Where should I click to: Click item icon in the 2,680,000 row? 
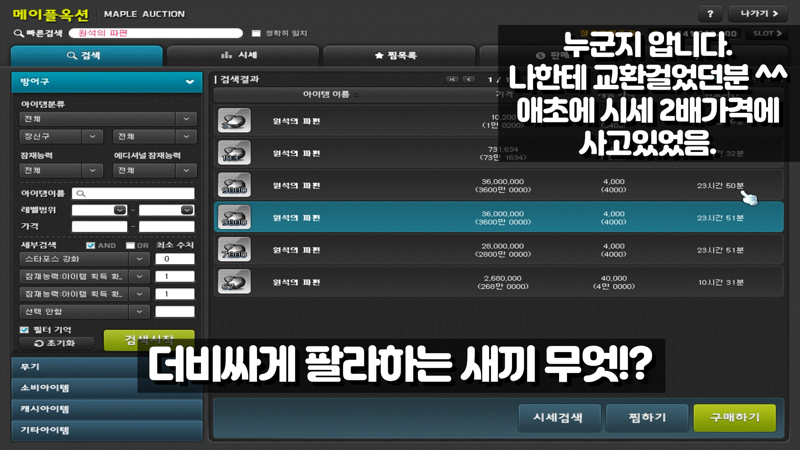click(x=234, y=282)
